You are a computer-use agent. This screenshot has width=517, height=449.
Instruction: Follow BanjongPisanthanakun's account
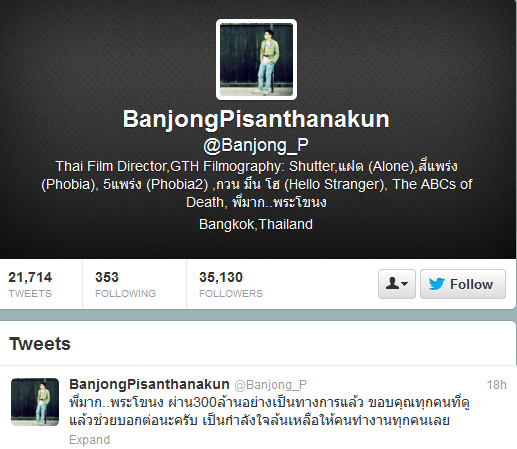[x=463, y=284]
